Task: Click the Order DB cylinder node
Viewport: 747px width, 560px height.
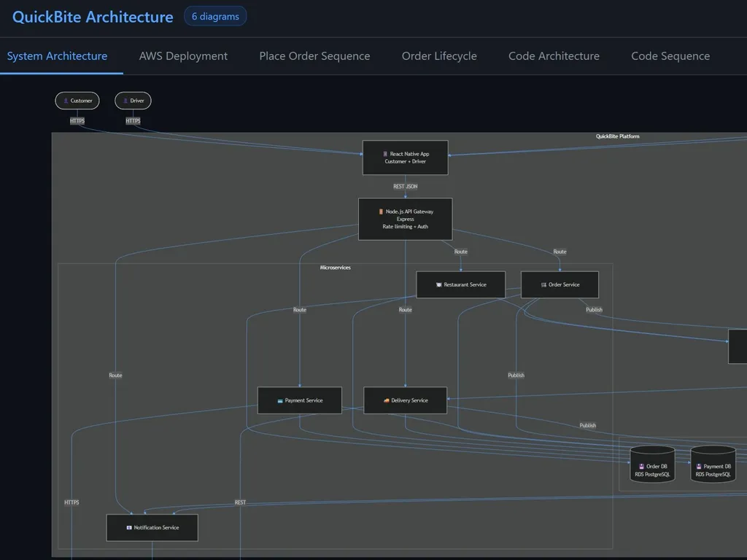Action: [652, 464]
